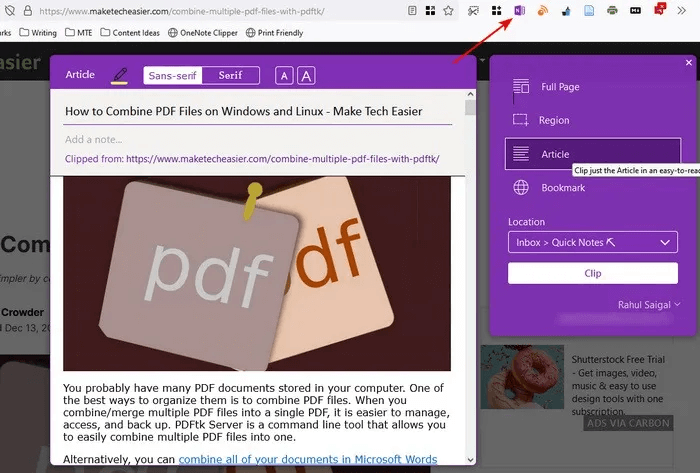Open the black MH-labeled extension

pos(635,10)
